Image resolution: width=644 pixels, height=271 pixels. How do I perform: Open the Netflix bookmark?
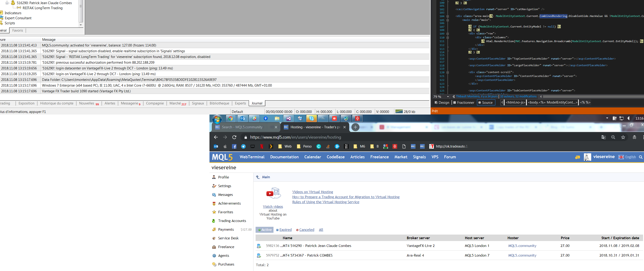[262, 146]
